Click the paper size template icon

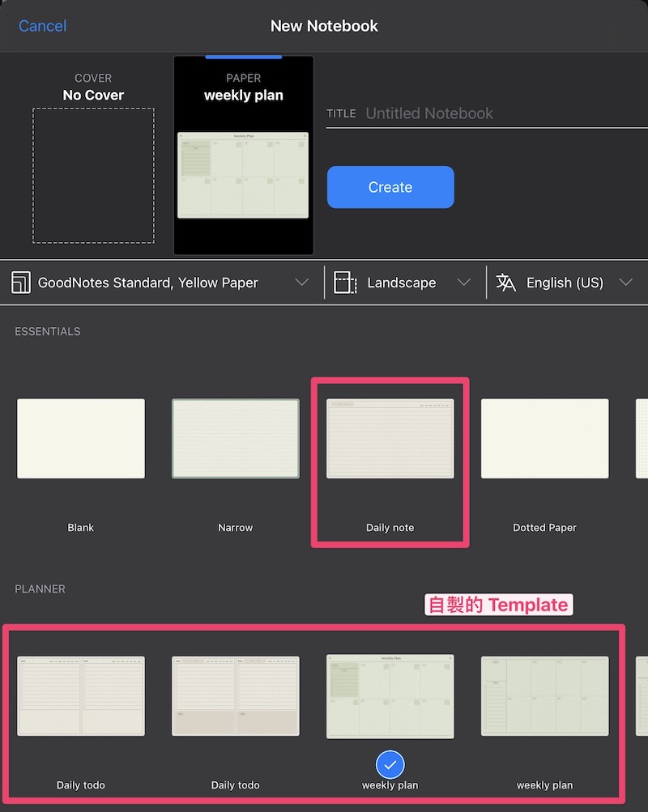[21, 283]
